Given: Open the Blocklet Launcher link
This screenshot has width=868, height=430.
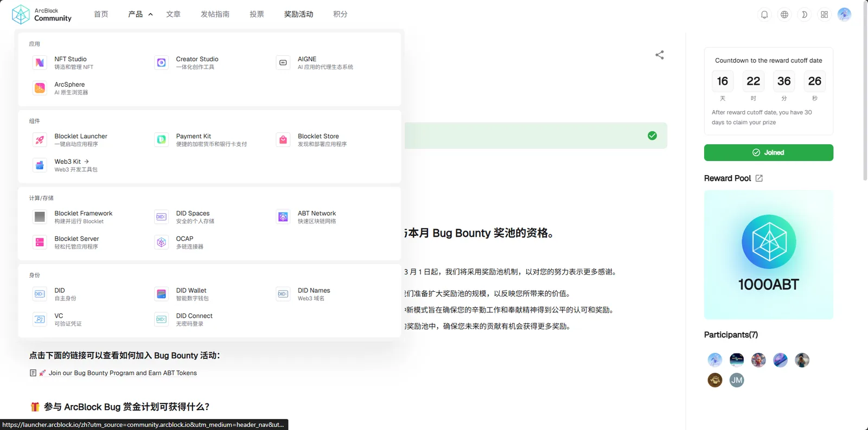Looking at the screenshot, I should (x=81, y=136).
